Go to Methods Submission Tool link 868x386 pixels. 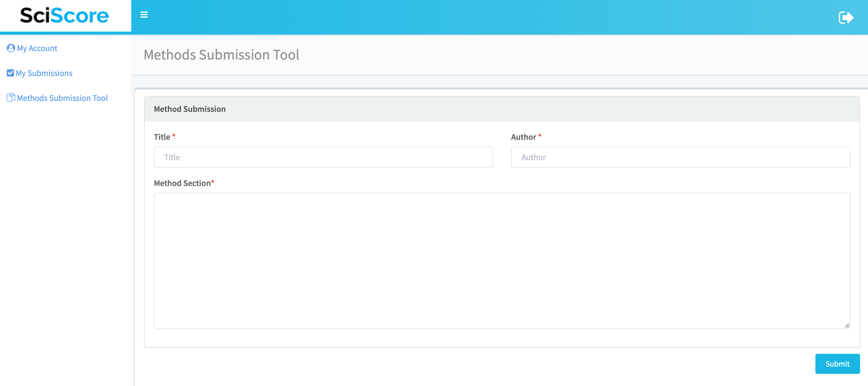[62, 98]
